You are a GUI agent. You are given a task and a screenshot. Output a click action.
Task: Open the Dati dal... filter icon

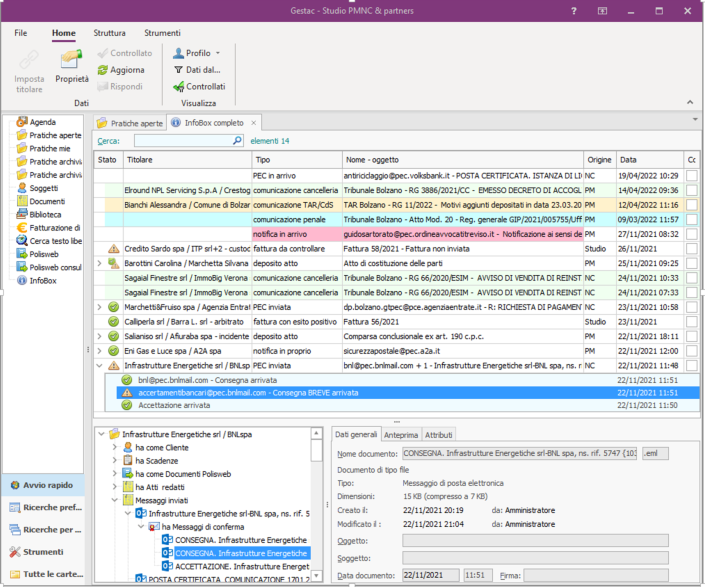click(178, 70)
